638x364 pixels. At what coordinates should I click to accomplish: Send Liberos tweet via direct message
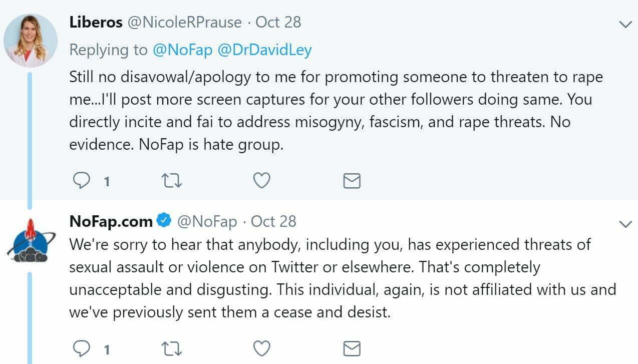click(x=352, y=181)
